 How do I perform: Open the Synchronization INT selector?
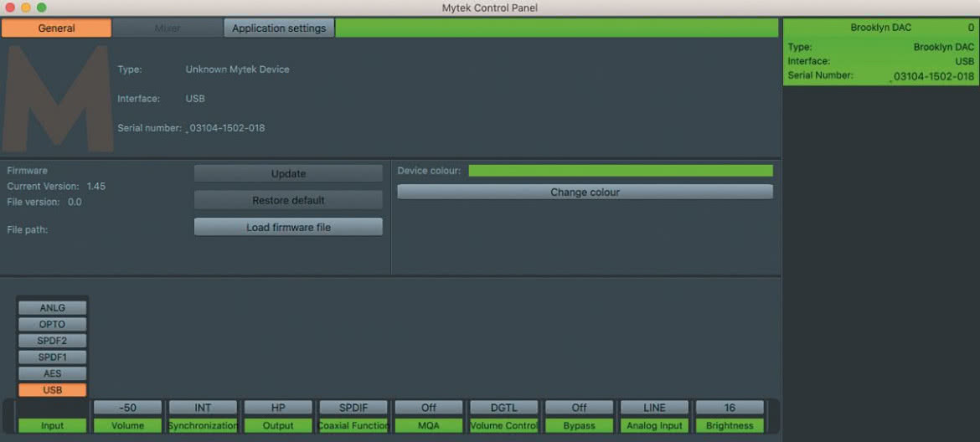point(203,408)
